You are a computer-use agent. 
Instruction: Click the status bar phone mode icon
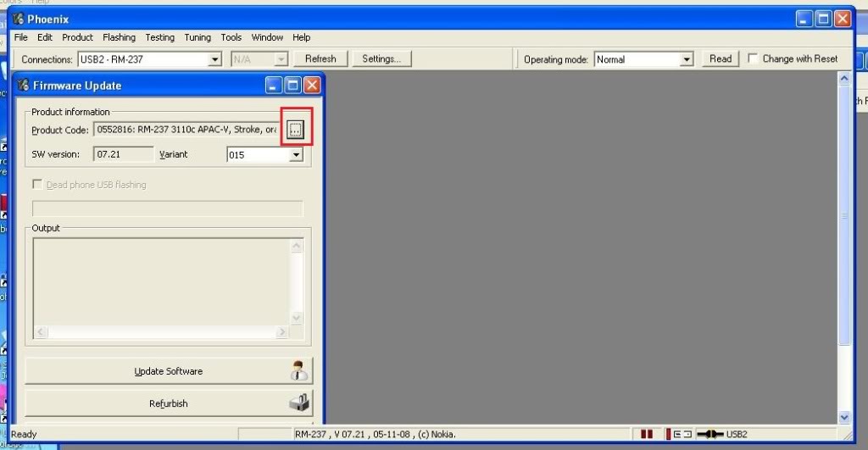tap(679, 434)
